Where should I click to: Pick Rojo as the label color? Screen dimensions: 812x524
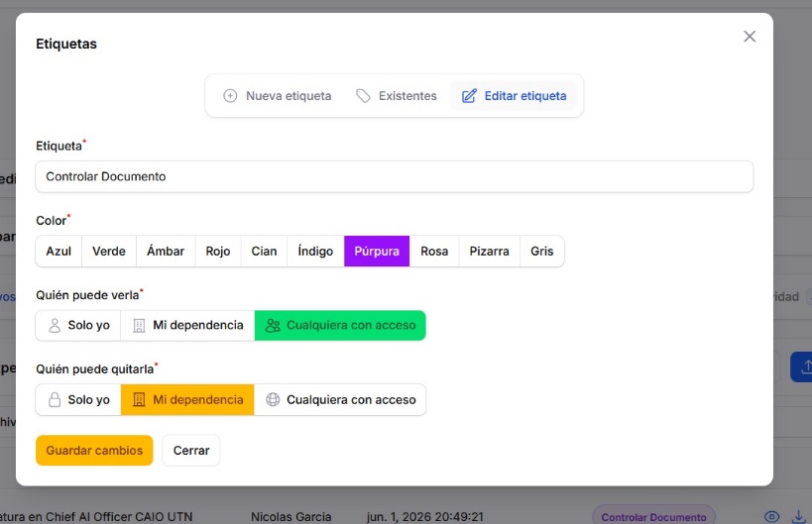tap(218, 252)
